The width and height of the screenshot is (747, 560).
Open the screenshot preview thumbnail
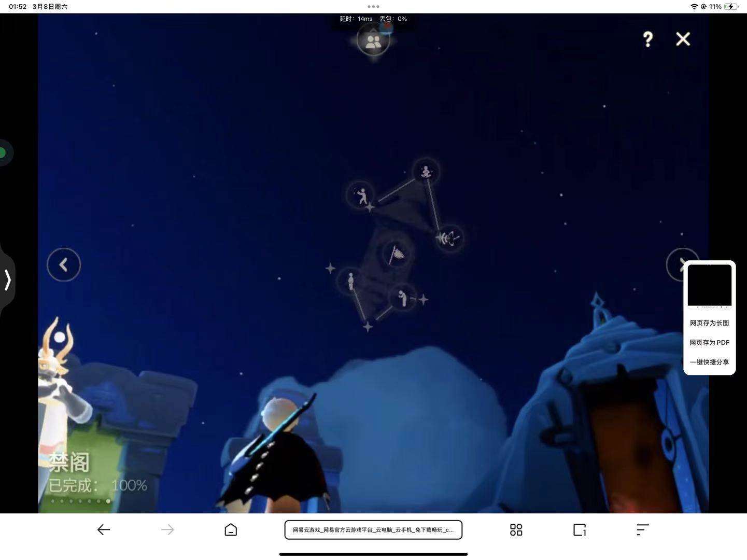pos(709,286)
